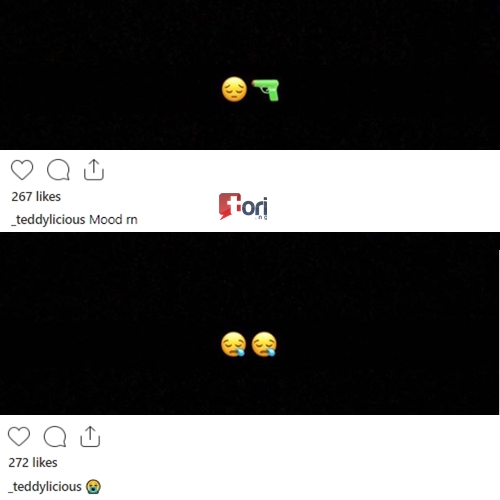Share the first post via the upload icon
Image resolution: width=500 pixels, height=500 pixels.
click(94, 170)
